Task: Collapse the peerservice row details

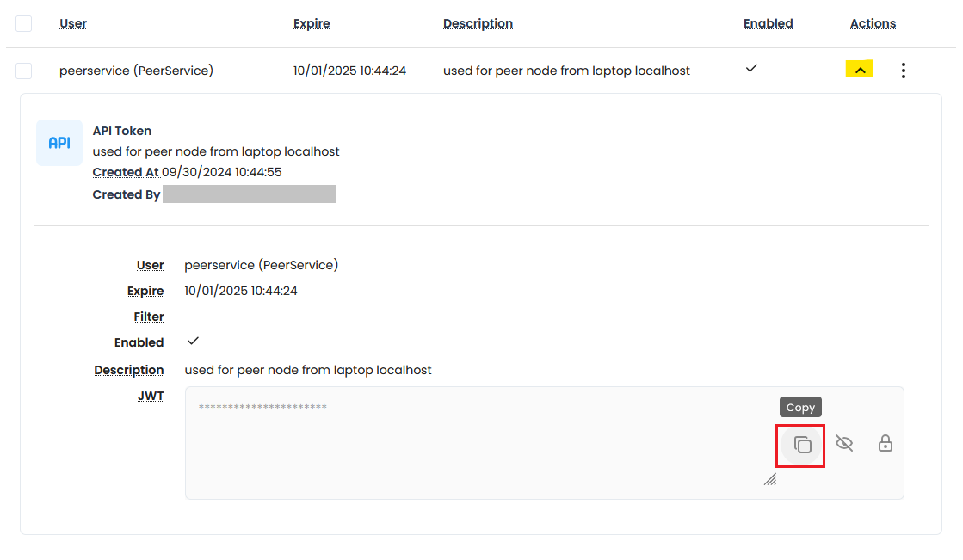Action: 859,70
